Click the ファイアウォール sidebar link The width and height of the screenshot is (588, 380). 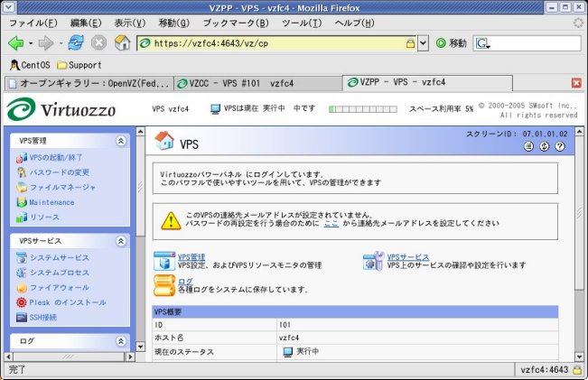[x=60, y=287]
